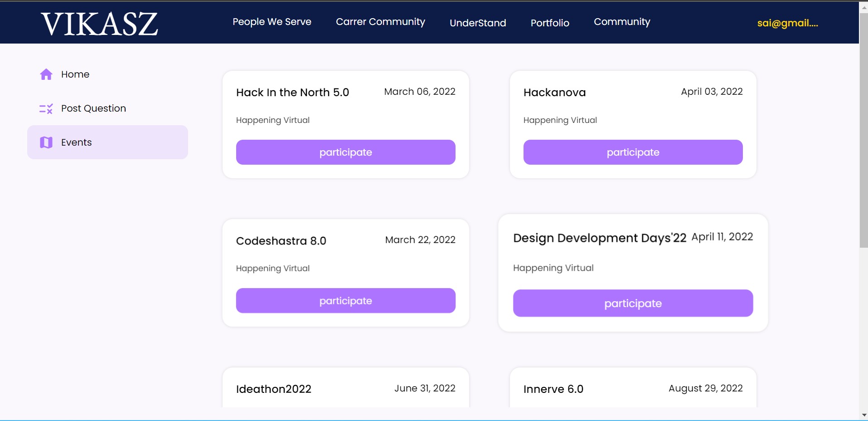Click the Post Question sidebar item
The width and height of the screenshot is (868, 421).
93,108
